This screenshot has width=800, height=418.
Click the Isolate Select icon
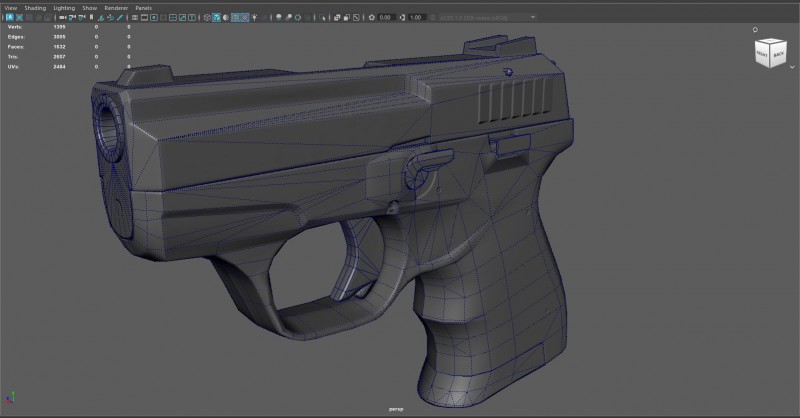[x=322, y=17]
